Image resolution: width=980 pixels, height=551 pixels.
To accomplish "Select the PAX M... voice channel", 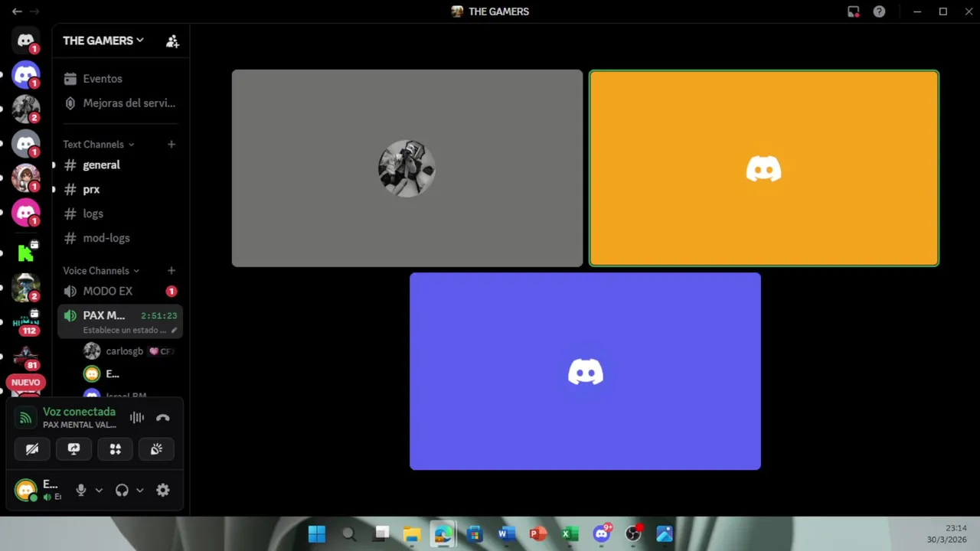I will coord(120,321).
